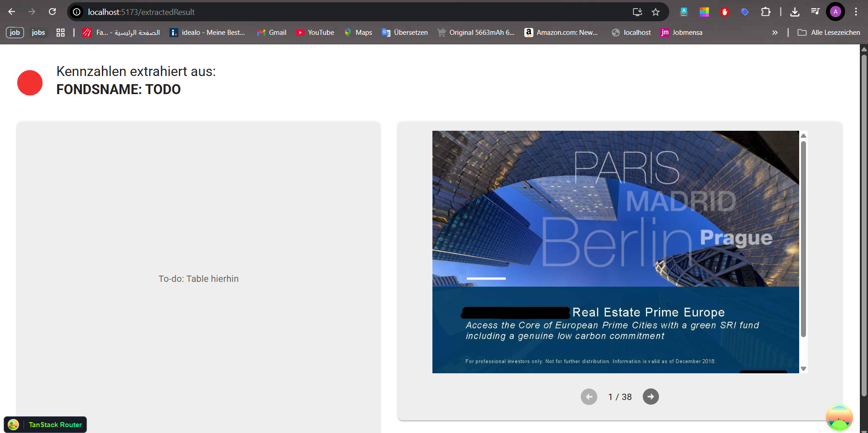Click the red status circle indicator

click(x=30, y=83)
